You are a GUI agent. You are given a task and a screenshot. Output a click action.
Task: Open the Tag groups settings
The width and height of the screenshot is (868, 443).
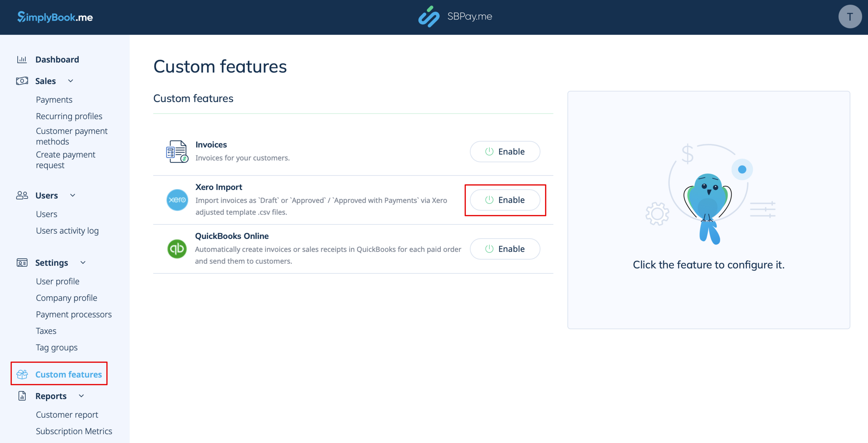click(x=56, y=347)
